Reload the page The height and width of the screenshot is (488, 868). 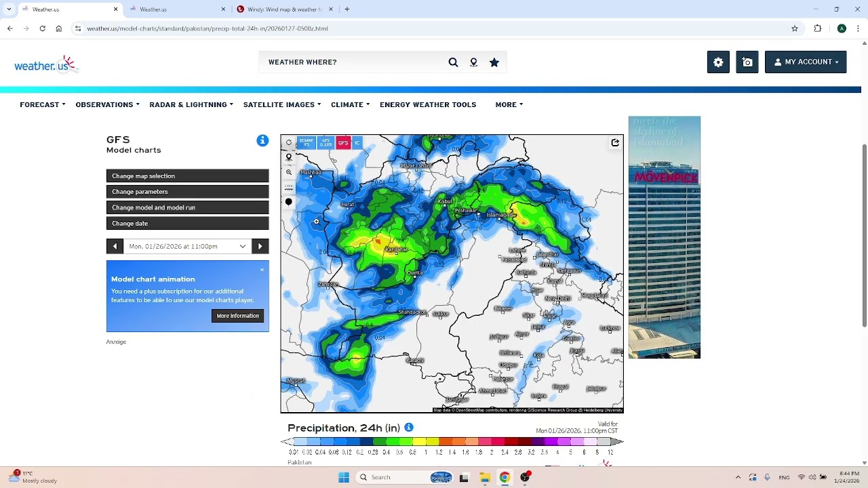(42, 28)
